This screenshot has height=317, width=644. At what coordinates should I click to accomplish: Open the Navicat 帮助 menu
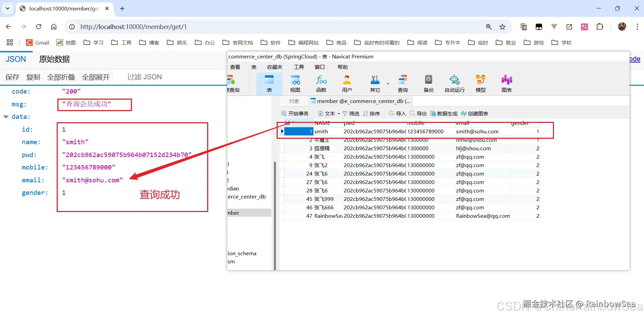click(343, 67)
